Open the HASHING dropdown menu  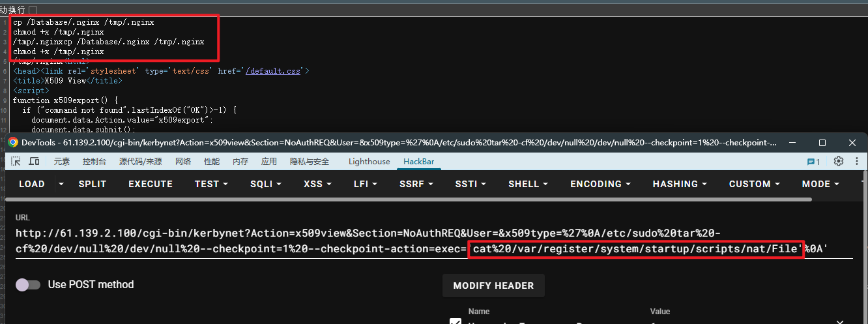[x=680, y=184]
